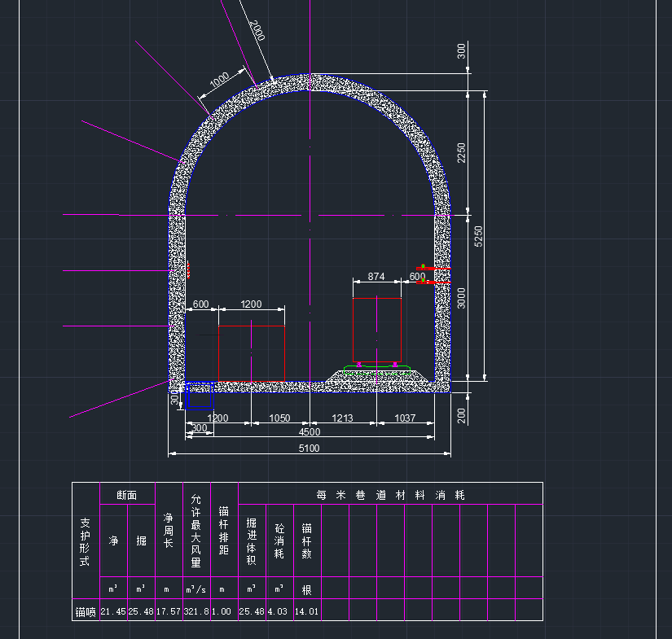Click the 1000 anchor spacing dimension text
This screenshot has width=672, height=639.
(x=219, y=81)
